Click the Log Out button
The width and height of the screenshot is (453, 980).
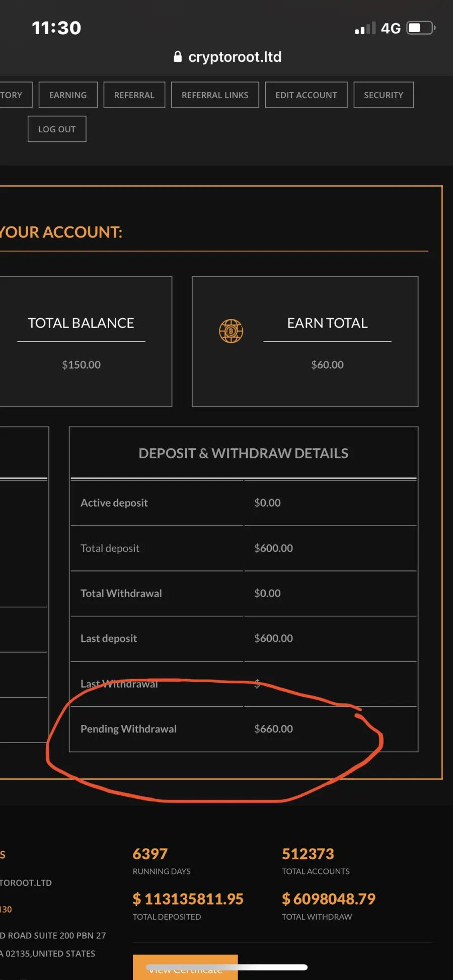tap(57, 129)
